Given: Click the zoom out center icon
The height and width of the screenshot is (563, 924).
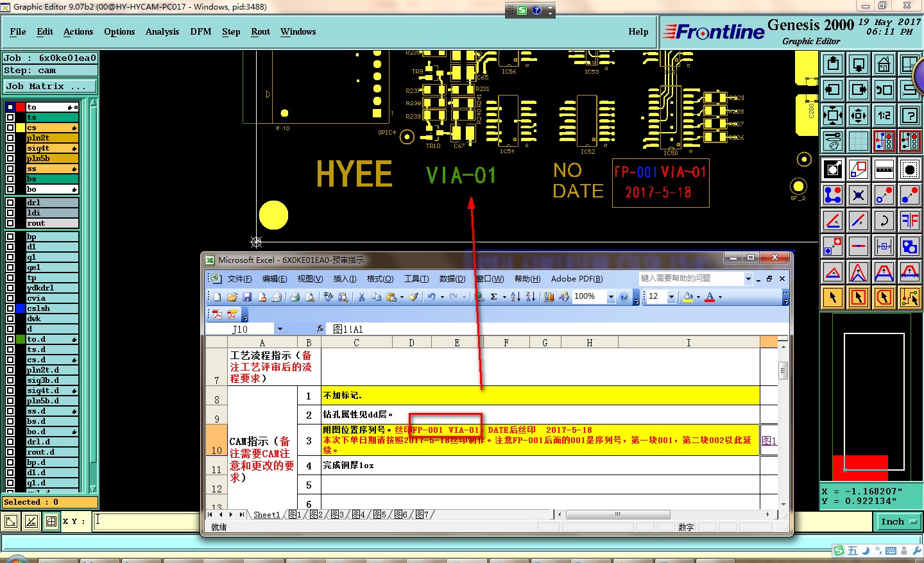Looking at the screenshot, I should [859, 115].
